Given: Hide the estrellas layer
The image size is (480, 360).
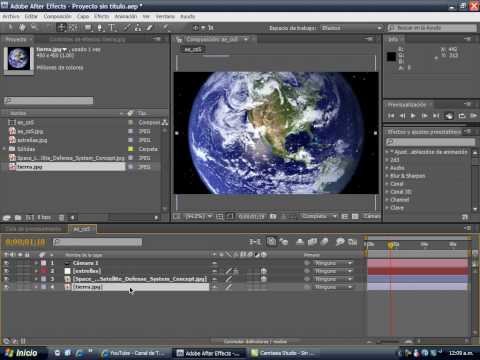Looking at the screenshot, I should click(6, 271).
